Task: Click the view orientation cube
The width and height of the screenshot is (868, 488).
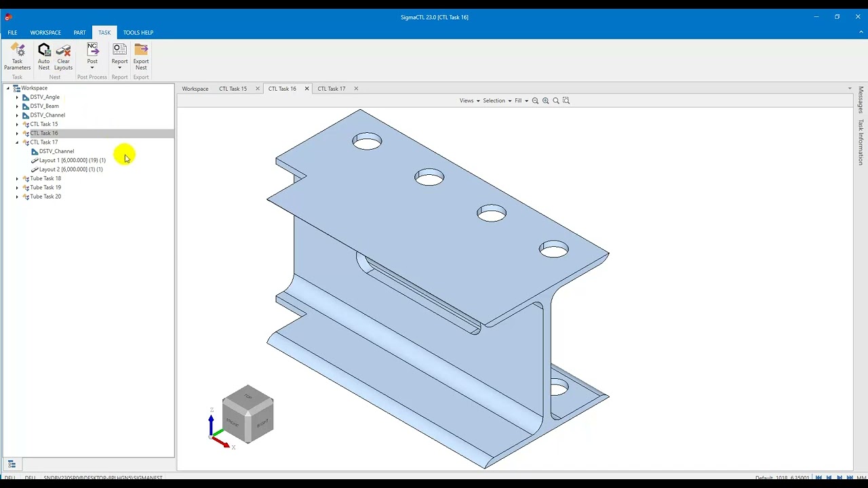Action: point(248,413)
